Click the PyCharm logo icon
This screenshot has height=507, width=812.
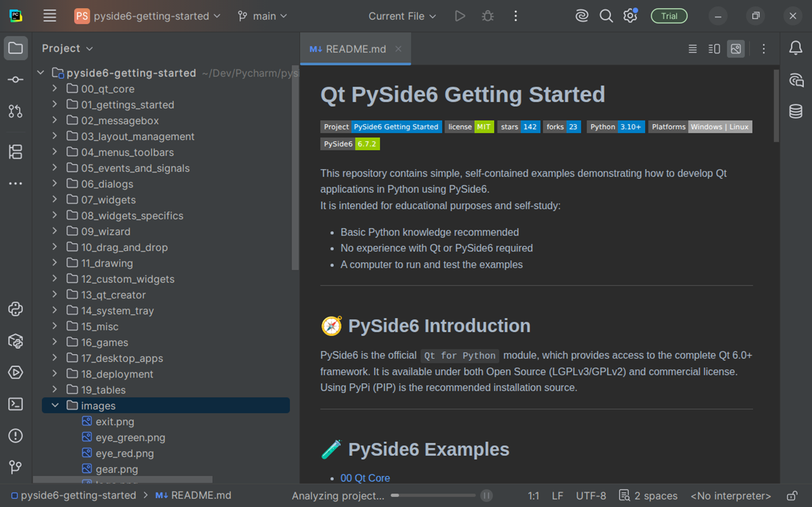(15, 16)
